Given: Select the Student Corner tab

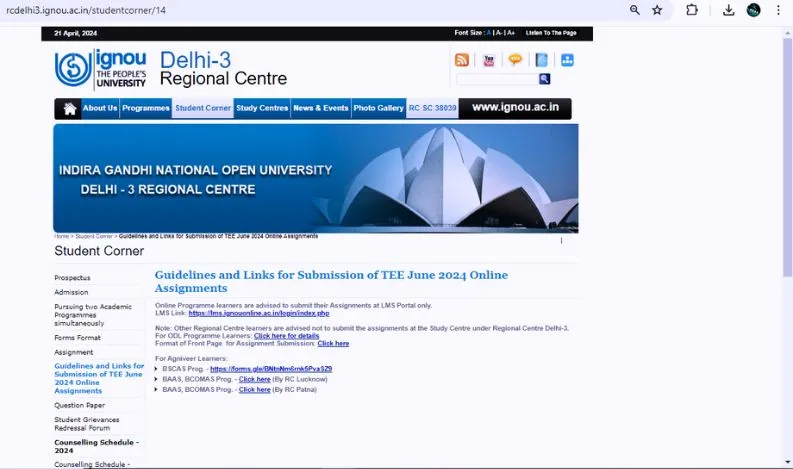Looking at the screenshot, I should [203, 108].
